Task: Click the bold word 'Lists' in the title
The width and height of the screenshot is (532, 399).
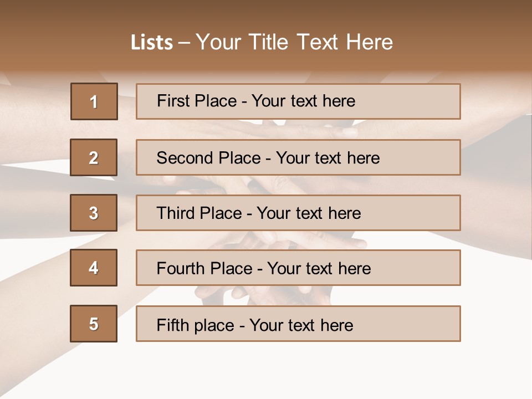Action: pyautogui.click(x=151, y=43)
